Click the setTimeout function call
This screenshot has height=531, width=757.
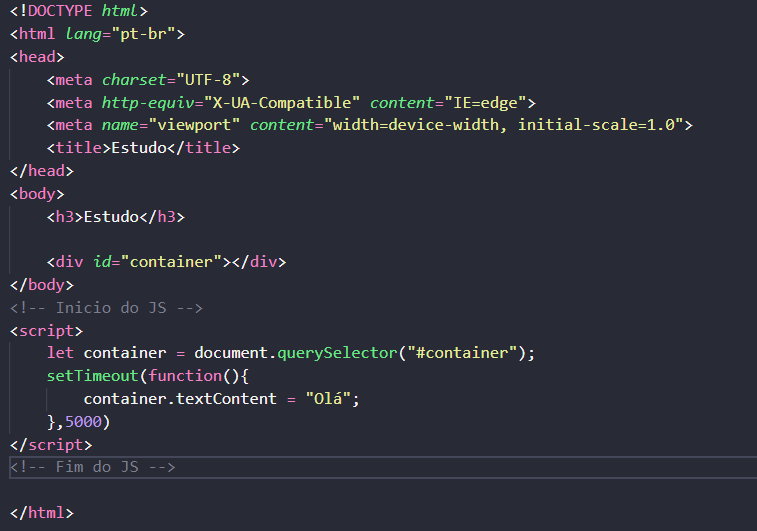pos(93,376)
